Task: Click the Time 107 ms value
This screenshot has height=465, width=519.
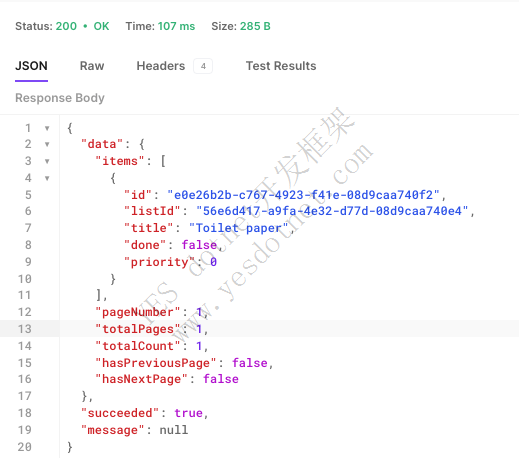Action: point(176,26)
